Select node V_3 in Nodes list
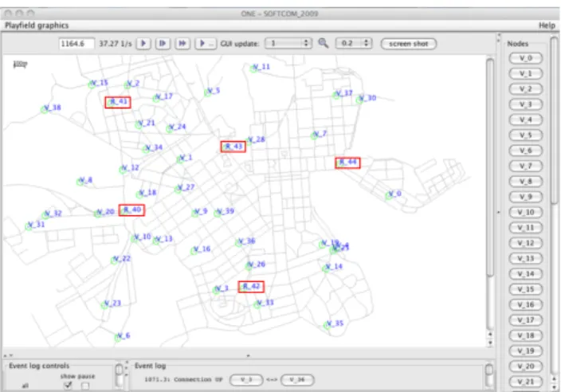The image size is (561, 392). (x=526, y=104)
